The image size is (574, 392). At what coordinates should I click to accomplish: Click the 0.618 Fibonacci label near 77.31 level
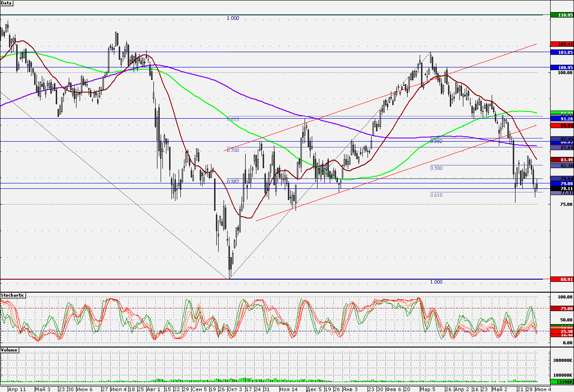(x=436, y=195)
